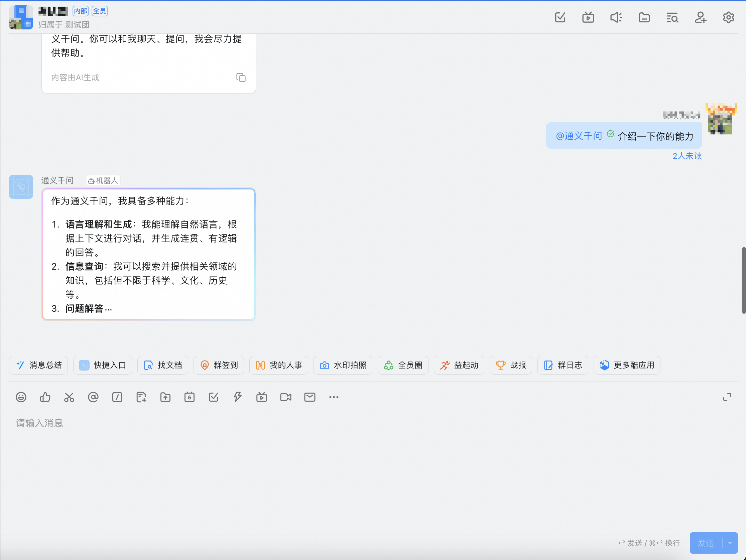746x560 pixels.
Task: Copy the AI reply using copy icon
Action: [241, 78]
